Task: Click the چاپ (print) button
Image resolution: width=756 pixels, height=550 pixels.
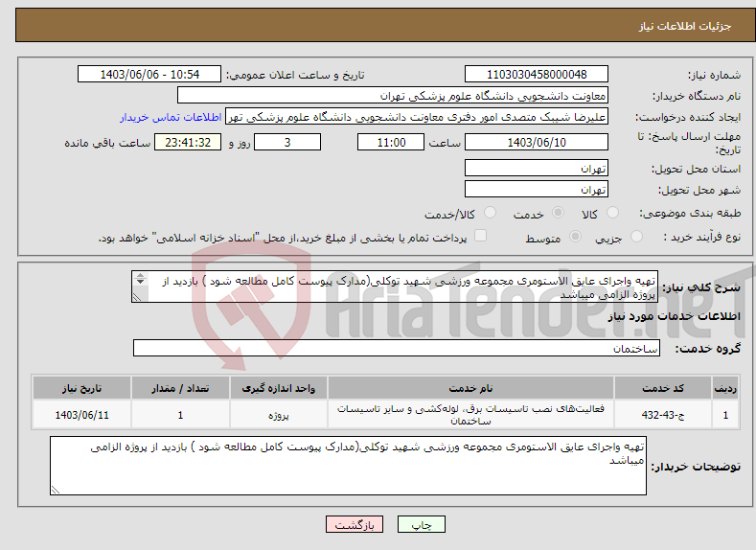Action: click(421, 524)
